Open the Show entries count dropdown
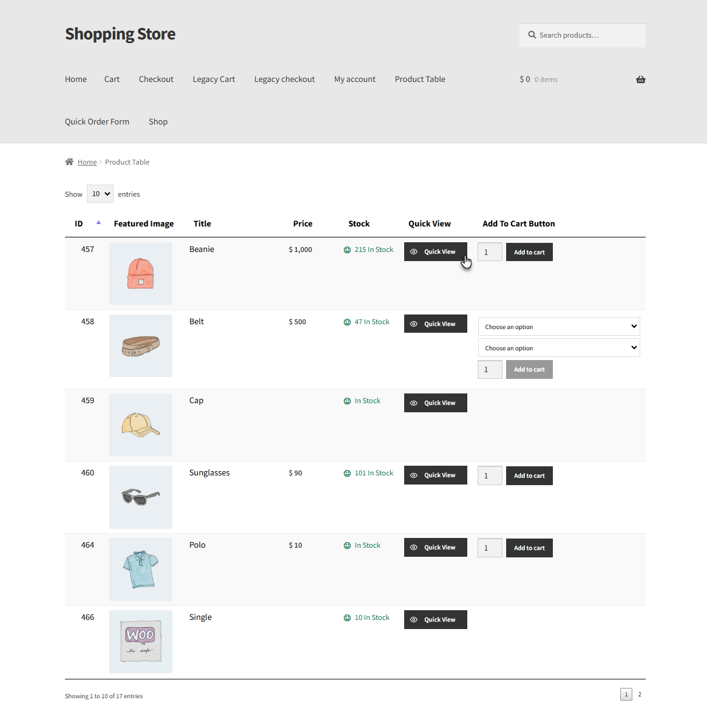707x728 pixels. tap(100, 194)
